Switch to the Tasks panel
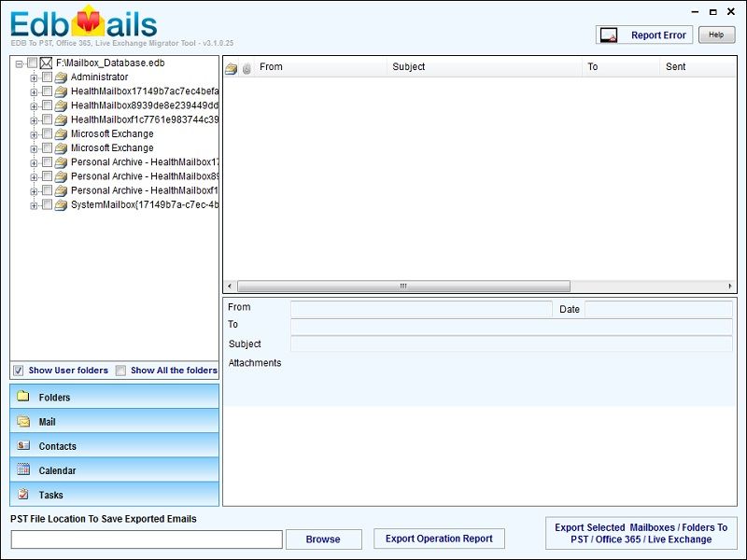 pos(114,495)
